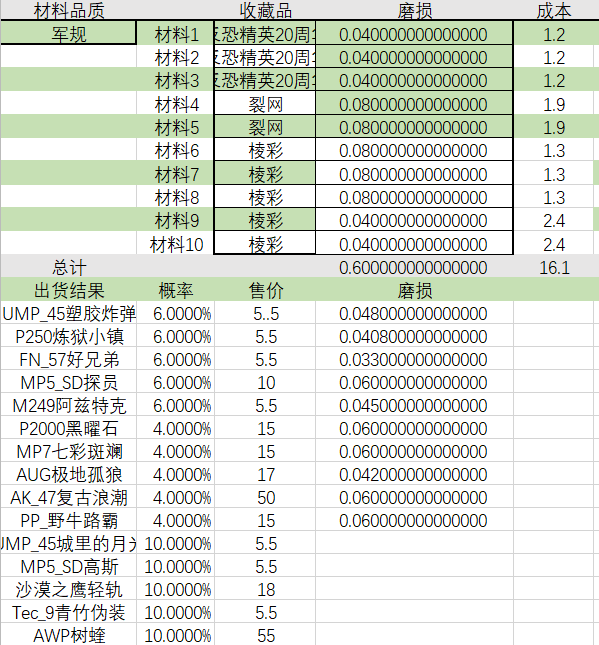Select the 材料6 label cell
Viewport: 599px width, 645px height.
point(176,151)
